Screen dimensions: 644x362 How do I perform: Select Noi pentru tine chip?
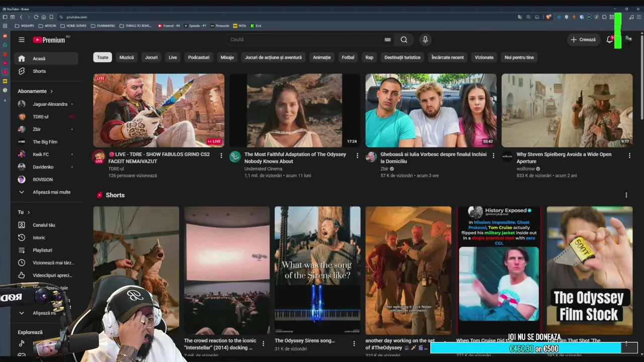pos(519,57)
